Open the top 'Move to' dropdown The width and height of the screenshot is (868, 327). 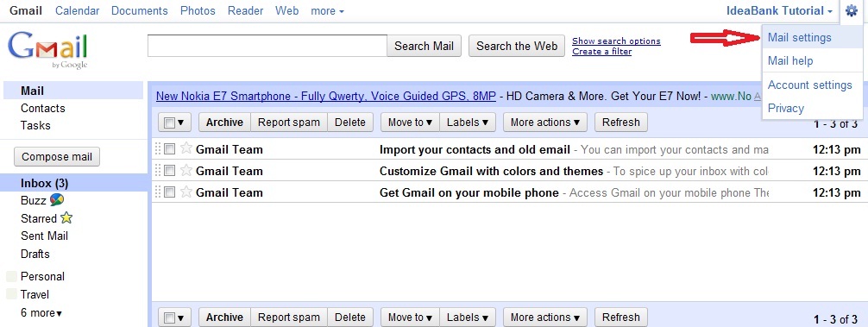(410, 123)
